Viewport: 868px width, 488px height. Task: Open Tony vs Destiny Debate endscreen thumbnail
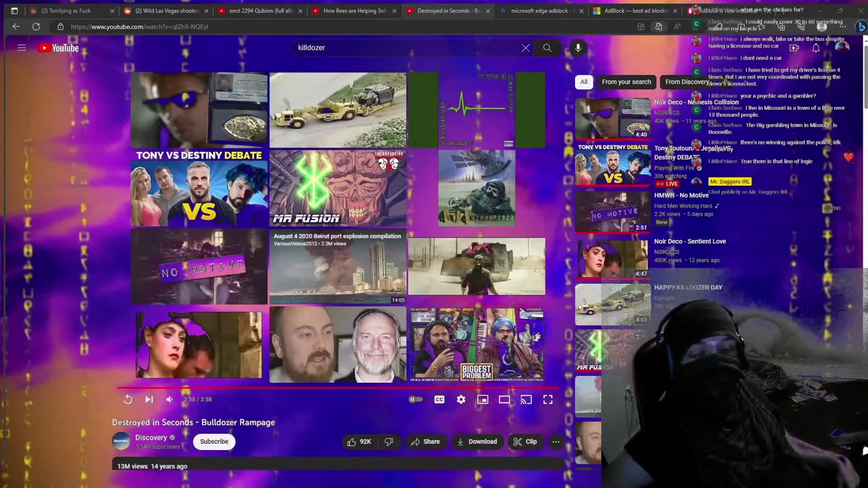pyautogui.click(x=199, y=188)
